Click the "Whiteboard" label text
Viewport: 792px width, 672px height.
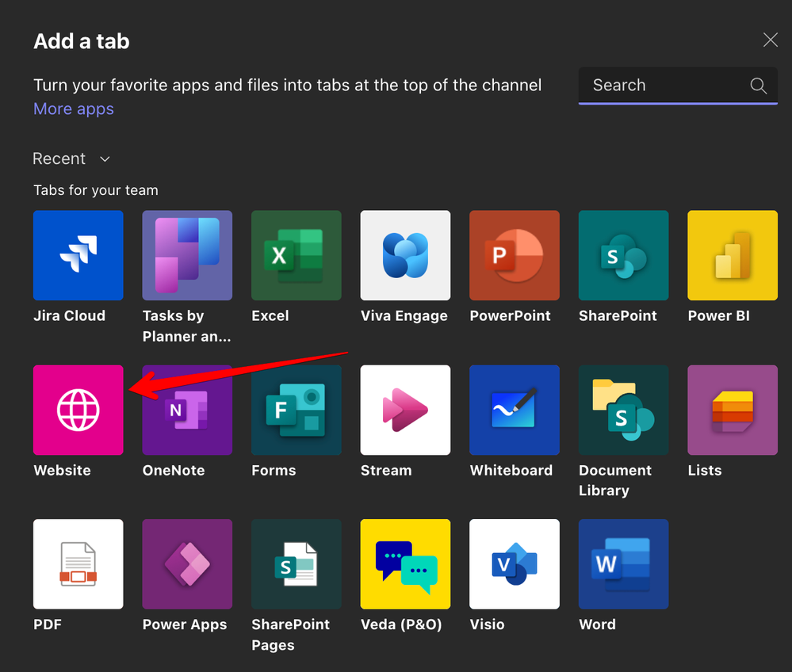511,471
